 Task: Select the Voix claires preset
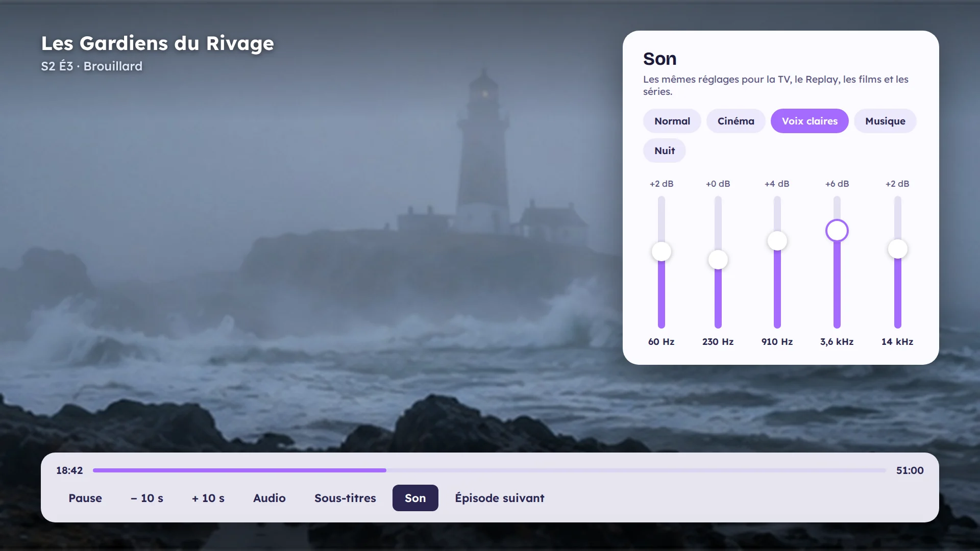(810, 121)
